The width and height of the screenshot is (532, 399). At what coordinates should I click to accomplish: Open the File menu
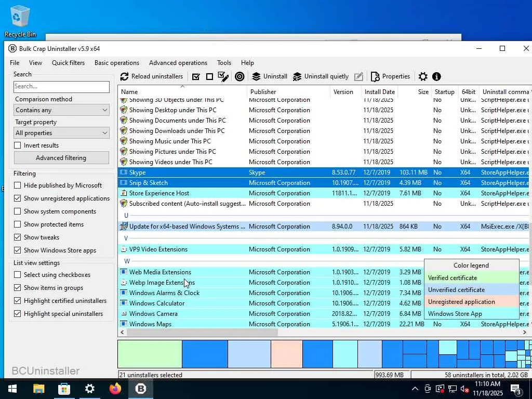click(x=15, y=63)
